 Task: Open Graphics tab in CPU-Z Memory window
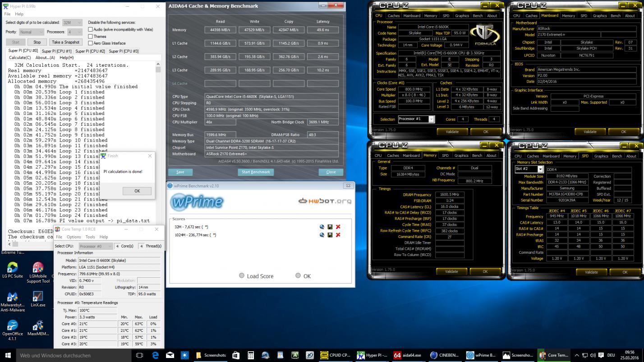(461, 155)
